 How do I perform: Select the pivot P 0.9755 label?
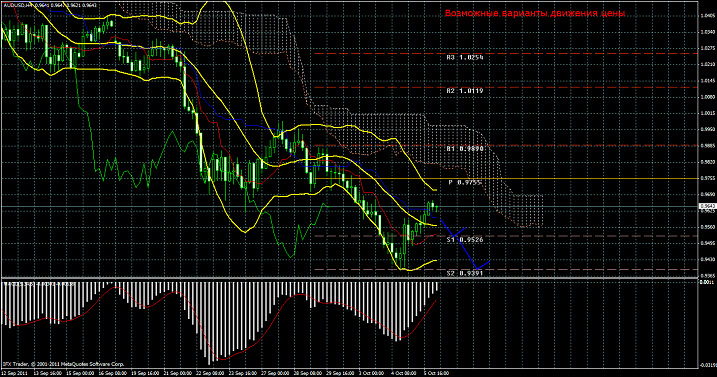tap(465, 183)
